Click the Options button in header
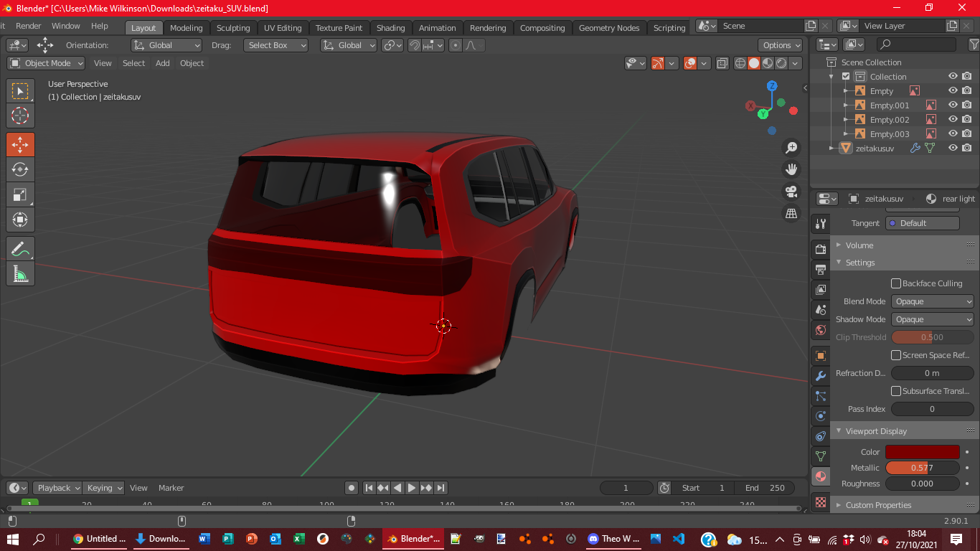 (x=781, y=45)
